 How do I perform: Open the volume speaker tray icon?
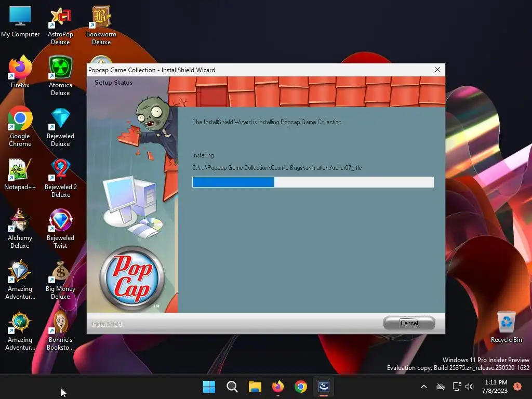click(469, 387)
